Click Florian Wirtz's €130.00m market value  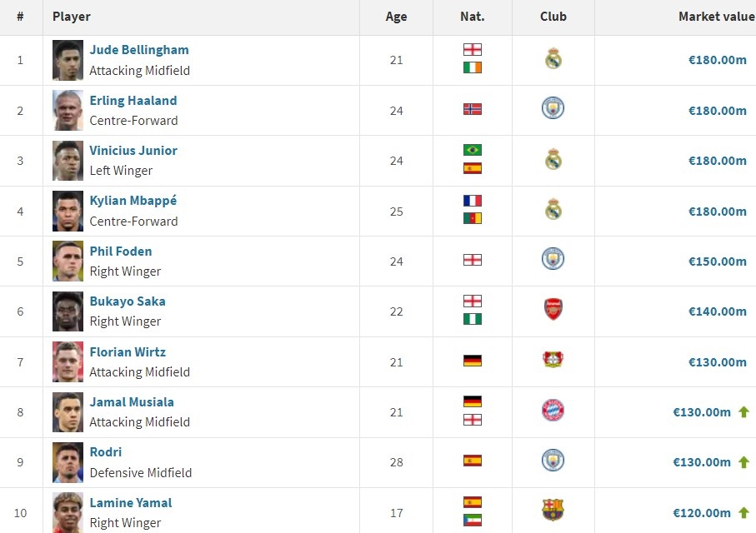click(x=718, y=362)
